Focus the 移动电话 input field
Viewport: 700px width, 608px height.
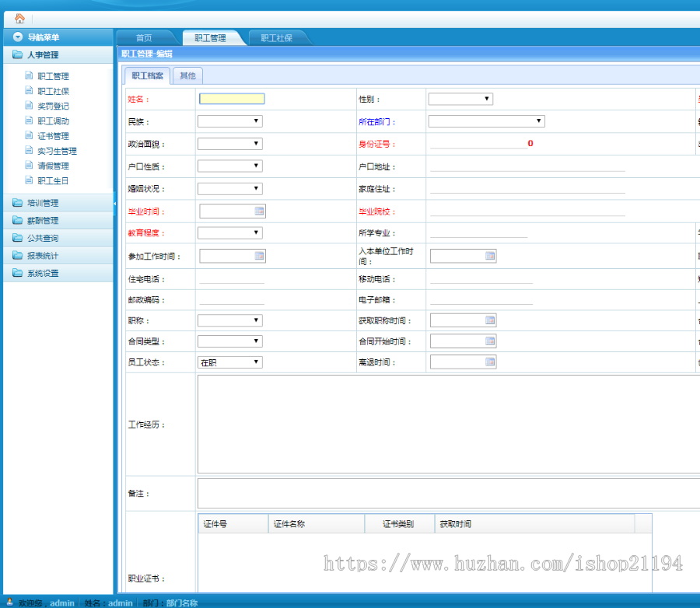[x=481, y=278]
